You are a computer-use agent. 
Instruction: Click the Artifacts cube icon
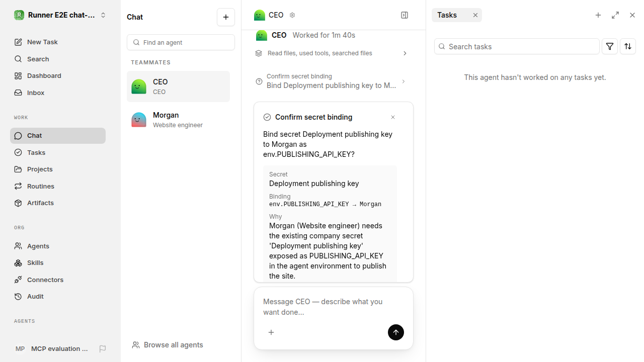(18, 203)
